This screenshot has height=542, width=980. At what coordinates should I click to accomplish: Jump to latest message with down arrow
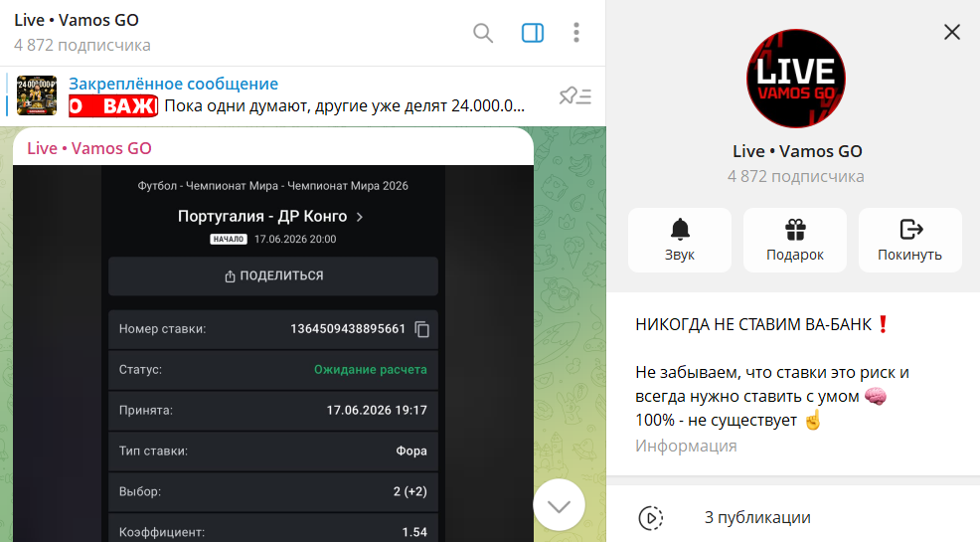[x=559, y=505]
